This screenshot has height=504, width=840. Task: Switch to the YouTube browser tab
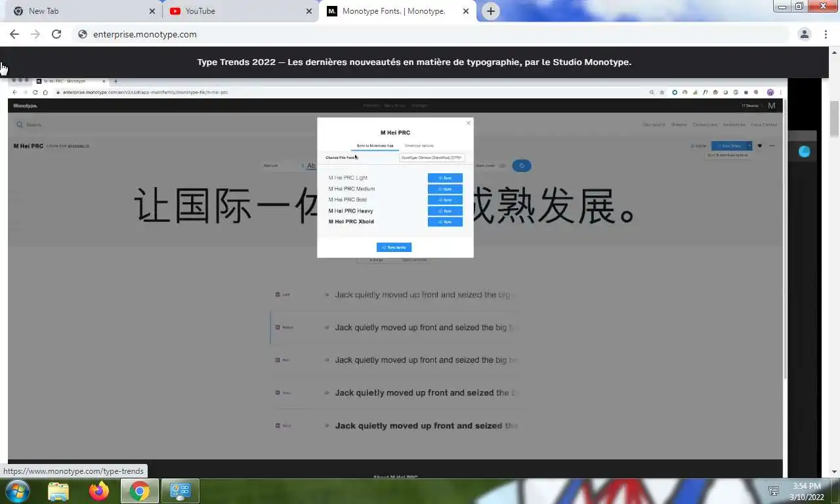tap(240, 11)
